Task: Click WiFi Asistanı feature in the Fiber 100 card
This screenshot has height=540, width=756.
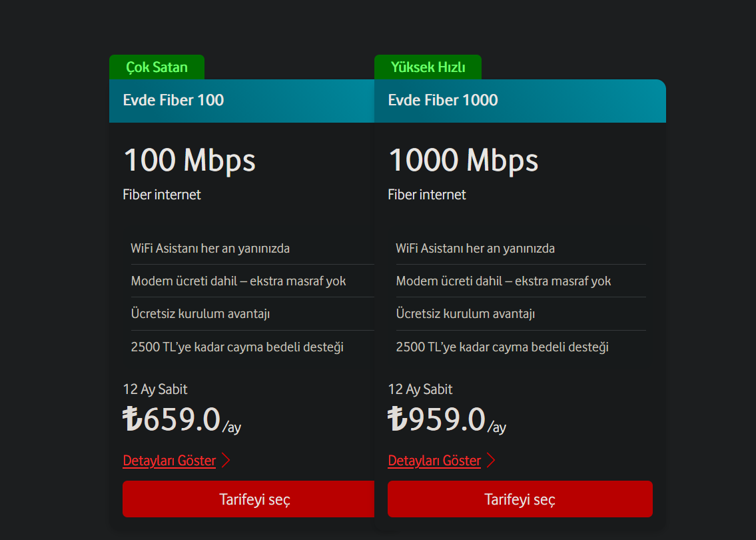Action: pyautogui.click(x=210, y=249)
